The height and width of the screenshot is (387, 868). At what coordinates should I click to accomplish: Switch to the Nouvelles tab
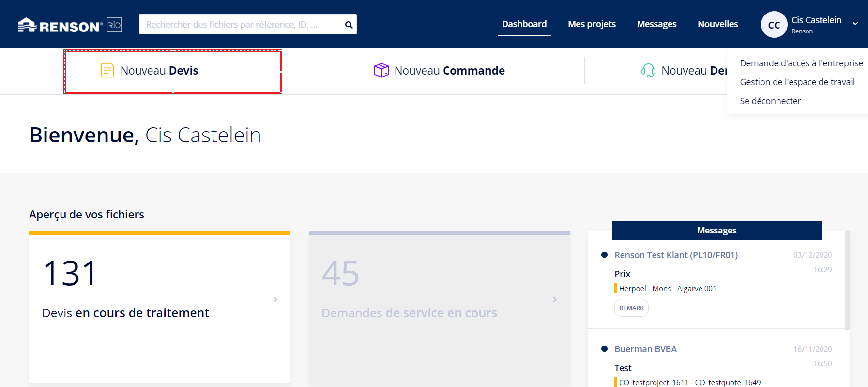point(717,24)
